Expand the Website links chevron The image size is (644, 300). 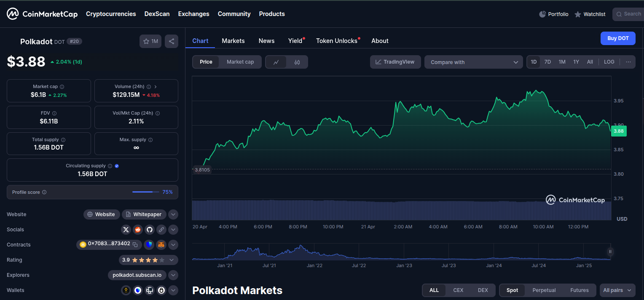coord(173,214)
